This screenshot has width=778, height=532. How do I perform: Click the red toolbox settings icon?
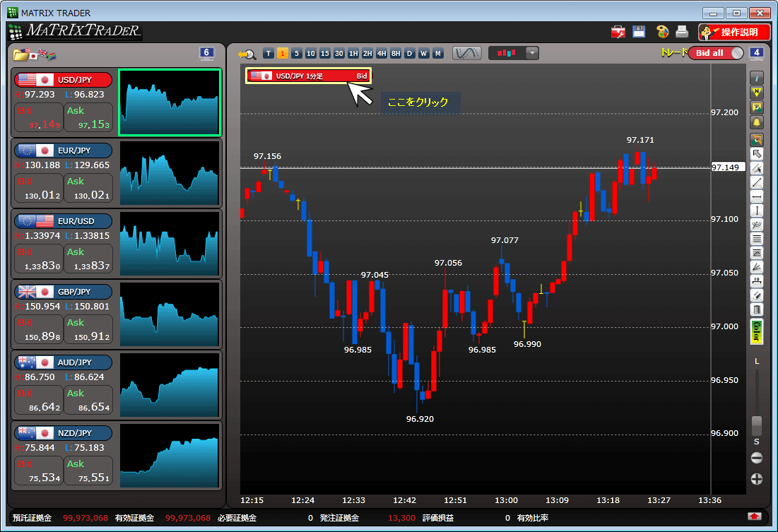tap(618, 32)
